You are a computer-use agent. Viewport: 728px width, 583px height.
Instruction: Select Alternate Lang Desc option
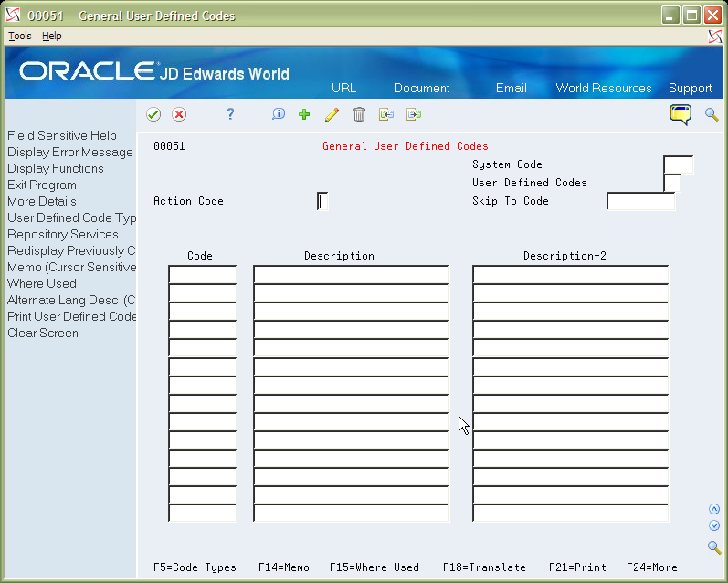point(71,300)
